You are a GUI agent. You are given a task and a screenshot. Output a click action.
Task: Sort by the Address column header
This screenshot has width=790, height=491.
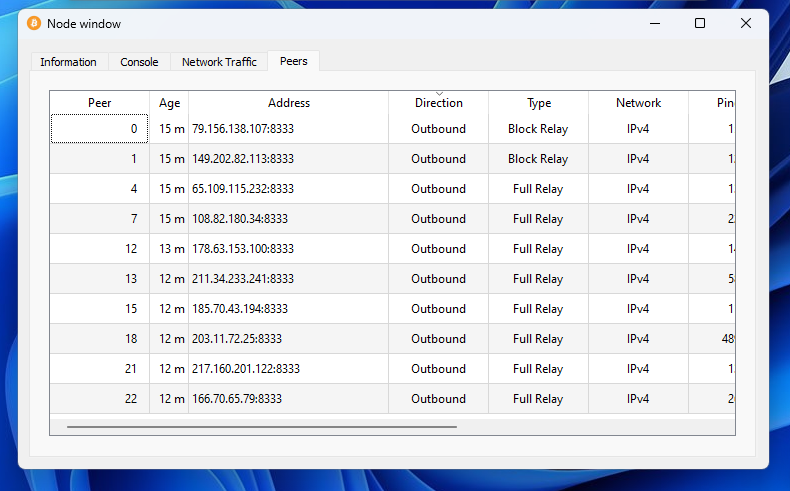(289, 103)
